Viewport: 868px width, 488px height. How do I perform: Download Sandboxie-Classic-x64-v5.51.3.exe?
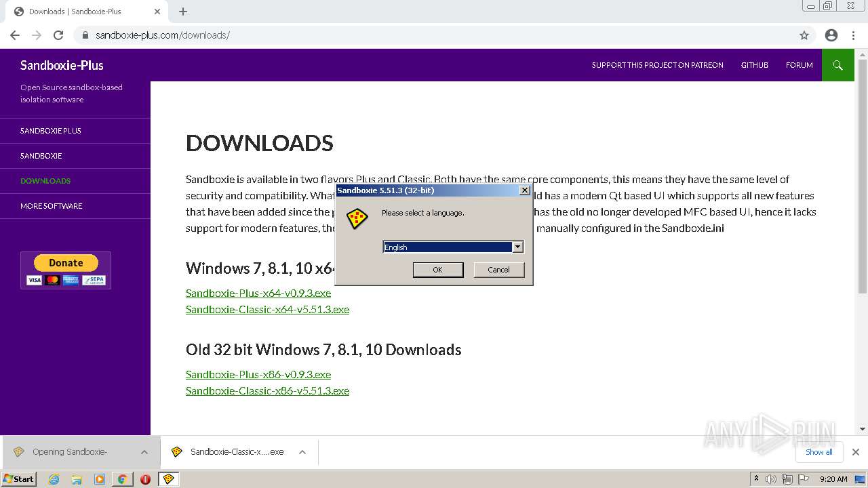[x=267, y=309]
